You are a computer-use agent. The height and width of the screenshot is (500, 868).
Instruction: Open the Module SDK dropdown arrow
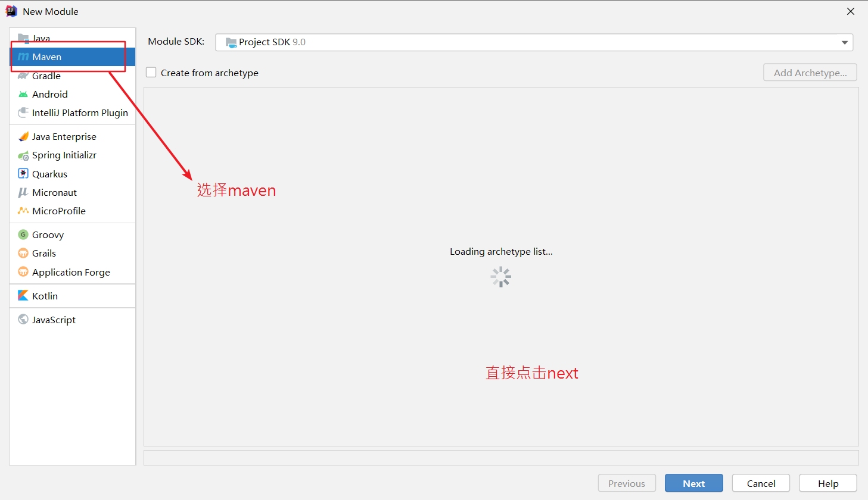click(x=844, y=42)
